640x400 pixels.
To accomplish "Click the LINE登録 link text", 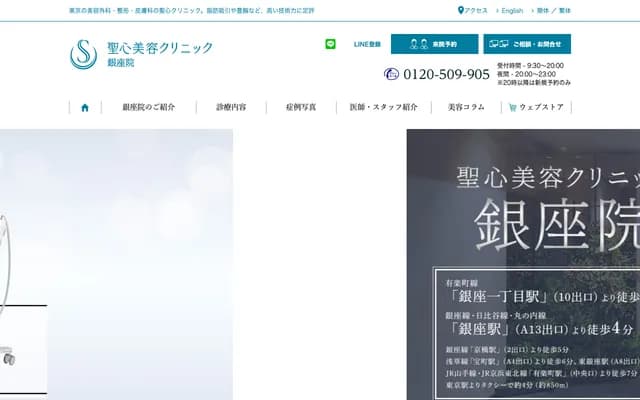I will pyautogui.click(x=367, y=44).
